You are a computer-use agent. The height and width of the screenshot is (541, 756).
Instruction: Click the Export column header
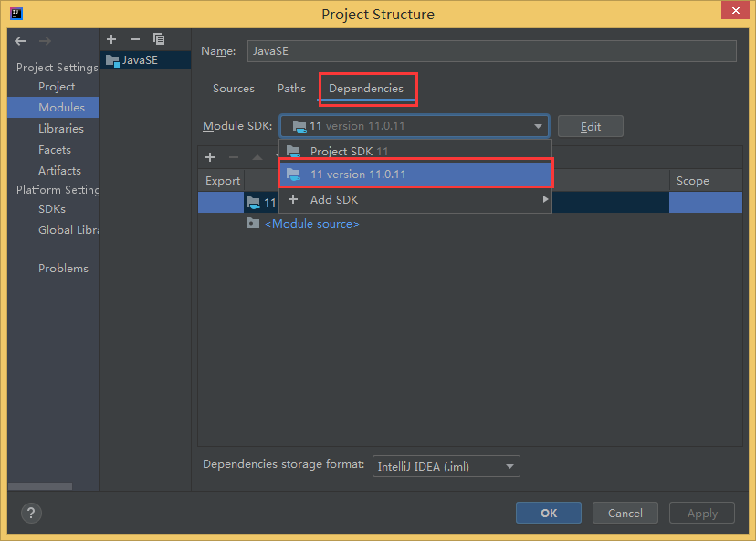pyautogui.click(x=222, y=181)
